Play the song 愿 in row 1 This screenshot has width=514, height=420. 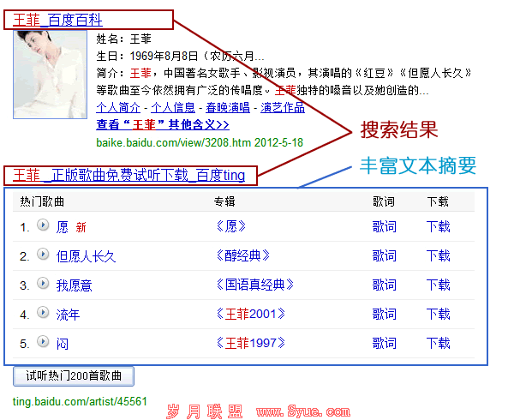[x=43, y=225]
